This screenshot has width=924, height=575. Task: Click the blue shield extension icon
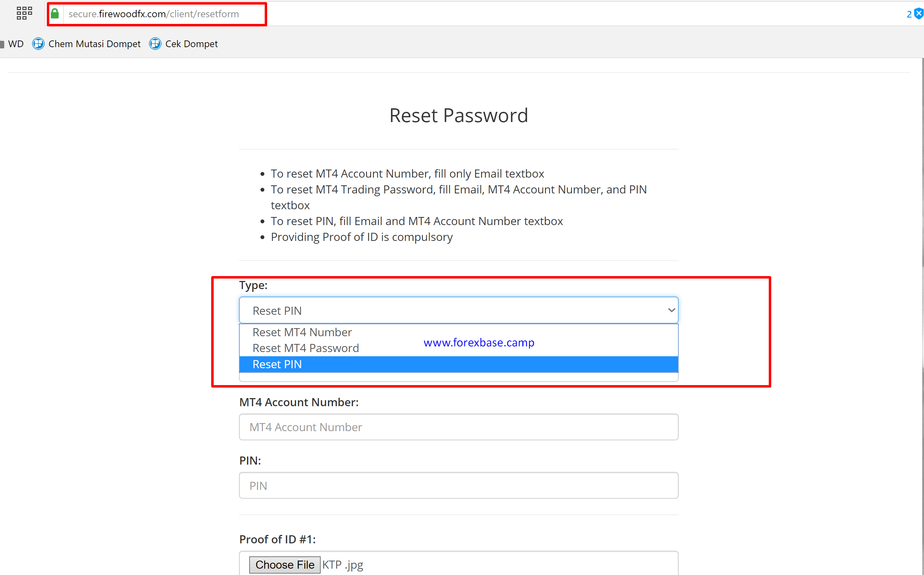click(x=919, y=14)
